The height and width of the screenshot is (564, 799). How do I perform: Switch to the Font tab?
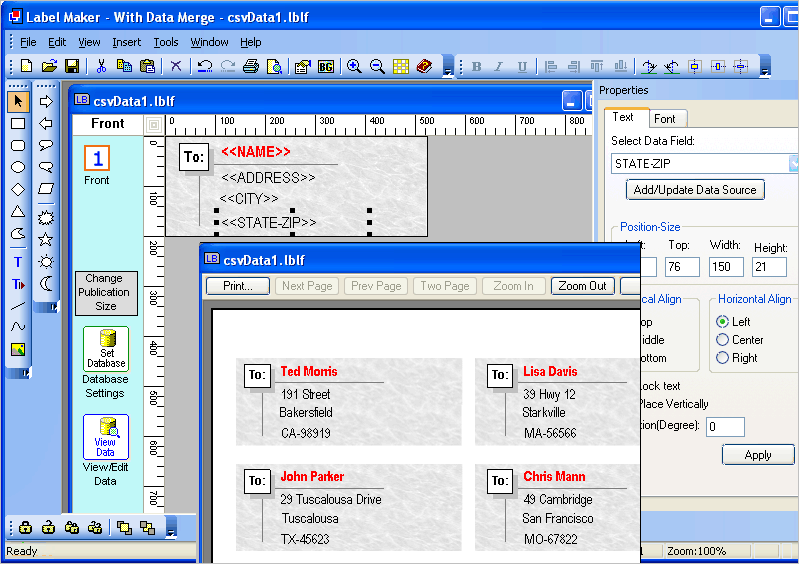point(665,118)
